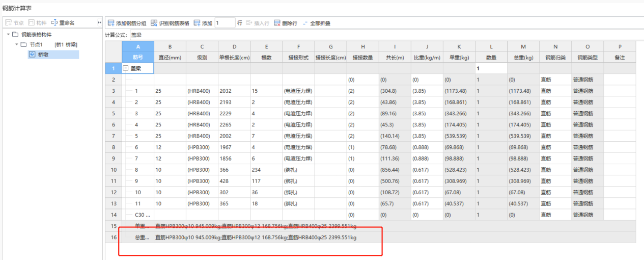Click the folder icon of 钢筋表格构件

coord(15,34)
